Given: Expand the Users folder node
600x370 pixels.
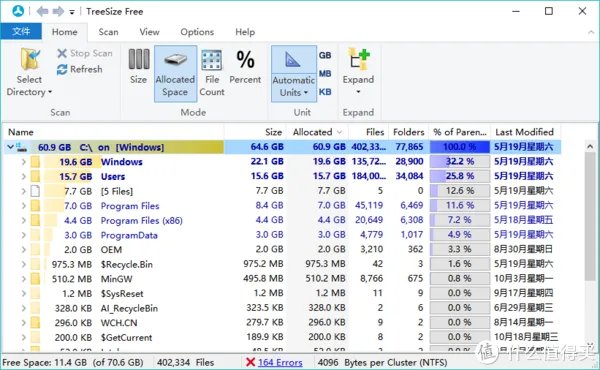Looking at the screenshot, I should coord(24,176).
